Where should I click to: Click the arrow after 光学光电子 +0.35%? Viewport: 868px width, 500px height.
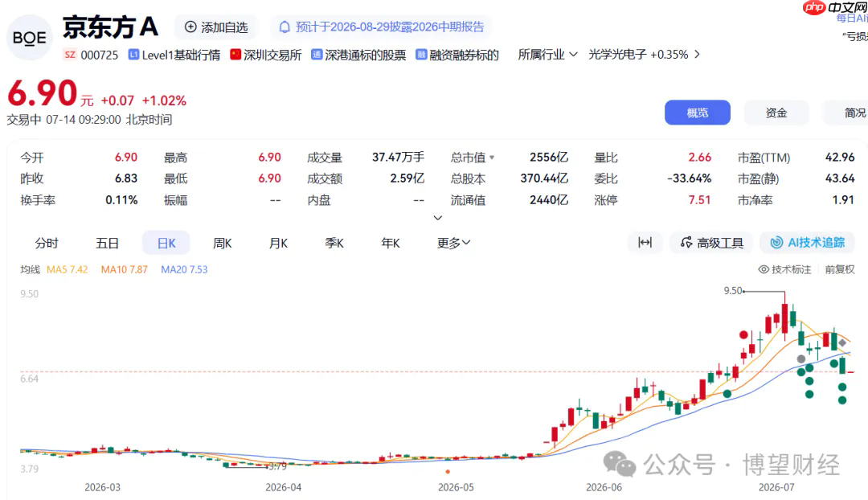pos(697,55)
